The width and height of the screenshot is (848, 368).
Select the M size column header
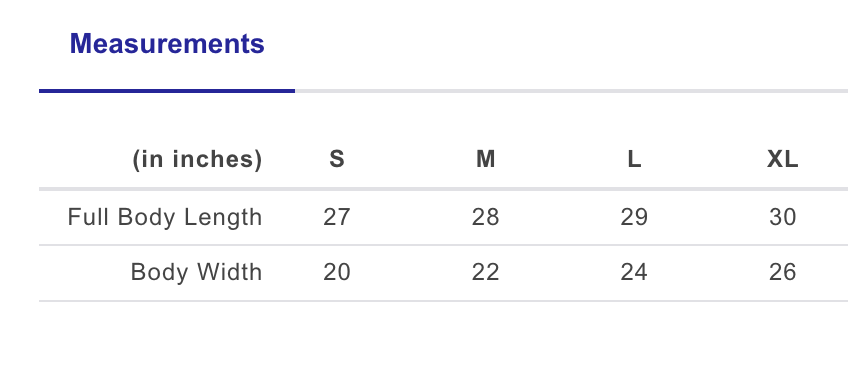click(486, 159)
